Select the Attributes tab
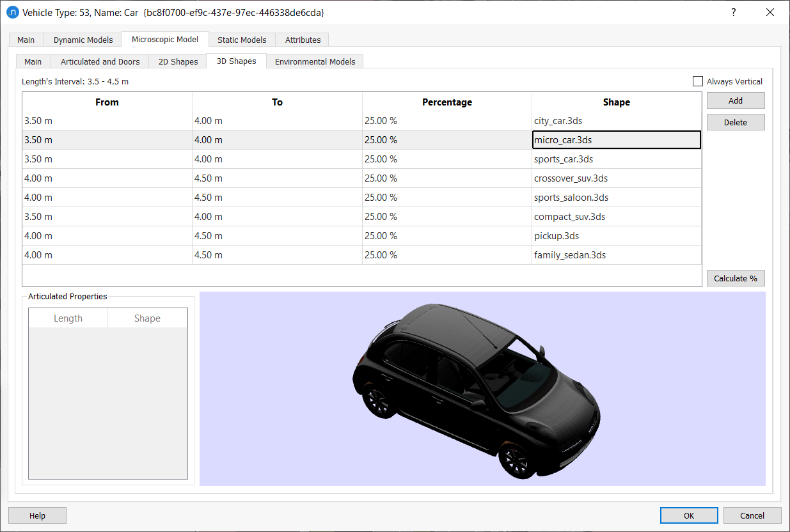 coord(303,40)
